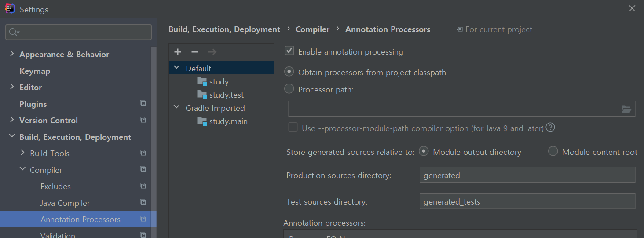
Task: Select the Excludes settings entry
Action: [x=55, y=187]
